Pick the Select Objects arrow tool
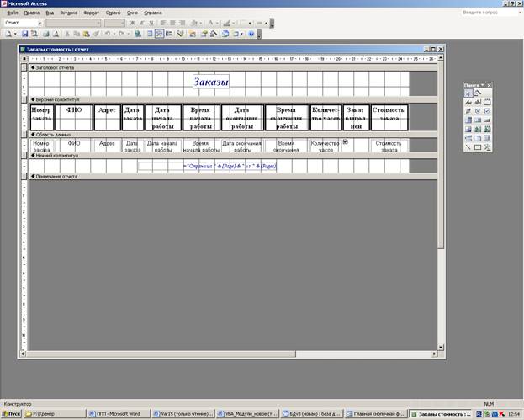Image resolution: width=524 pixels, height=420 pixels. coord(468,93)
